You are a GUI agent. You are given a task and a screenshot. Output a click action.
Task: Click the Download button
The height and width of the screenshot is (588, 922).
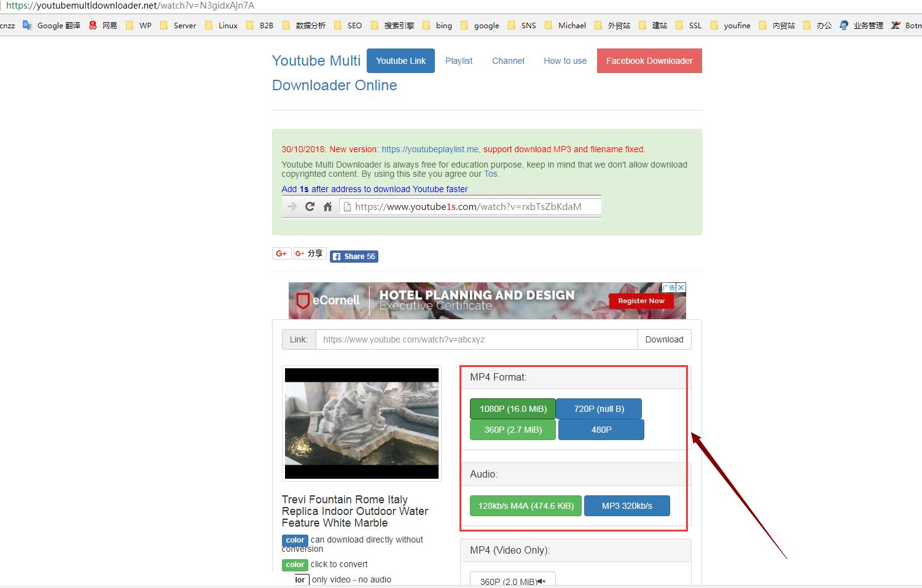click(664, 339)
